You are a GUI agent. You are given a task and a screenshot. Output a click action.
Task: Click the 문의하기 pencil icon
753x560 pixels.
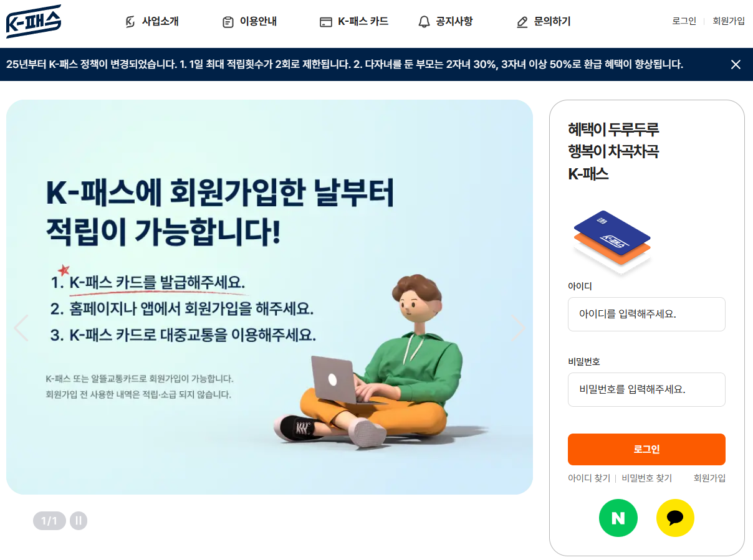click(x=522, y=22)
